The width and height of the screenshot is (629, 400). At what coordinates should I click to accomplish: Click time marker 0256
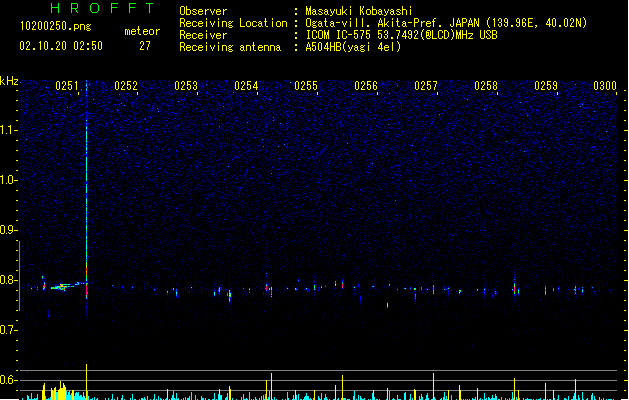[x=366, y=86]
